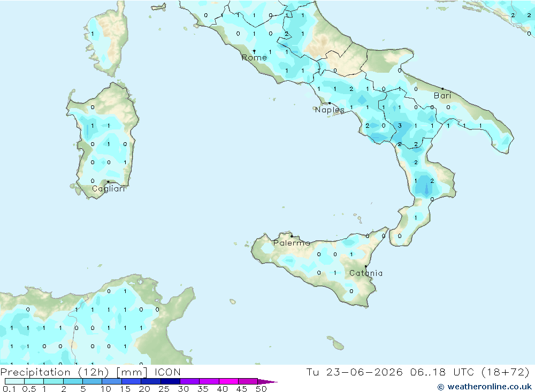535x392 pixels.
Task: Click the 'Precipitation (12h)' title text
Action: point(55,372)
